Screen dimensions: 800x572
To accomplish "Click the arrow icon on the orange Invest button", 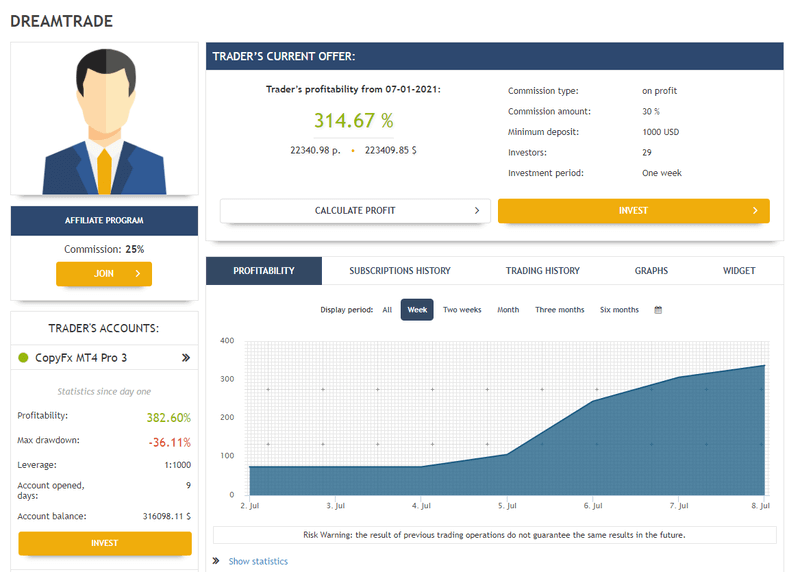I will click(755, 210).
